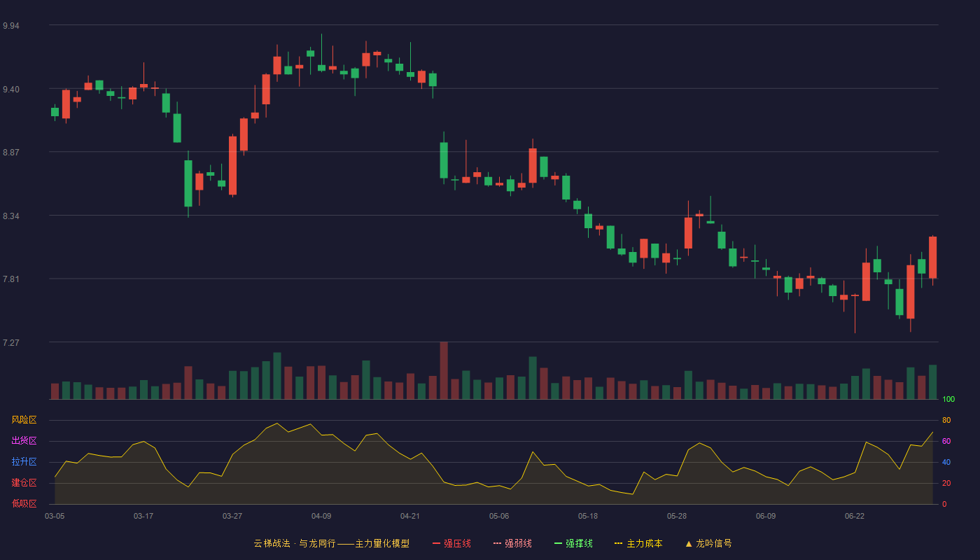
Task: Click the 8.34 price axis label
Action: click(x=11, y=216)
